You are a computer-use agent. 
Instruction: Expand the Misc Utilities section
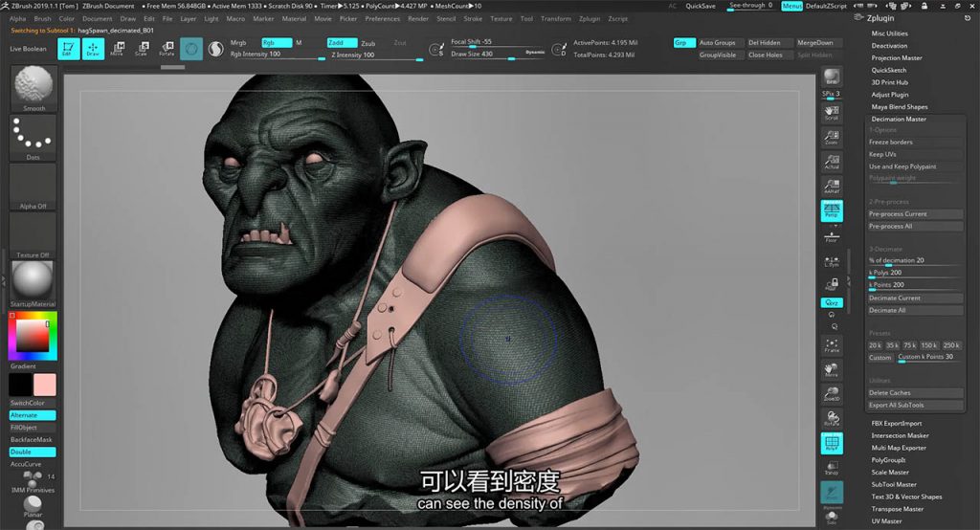pyautogui.click(x=889, y=33)
